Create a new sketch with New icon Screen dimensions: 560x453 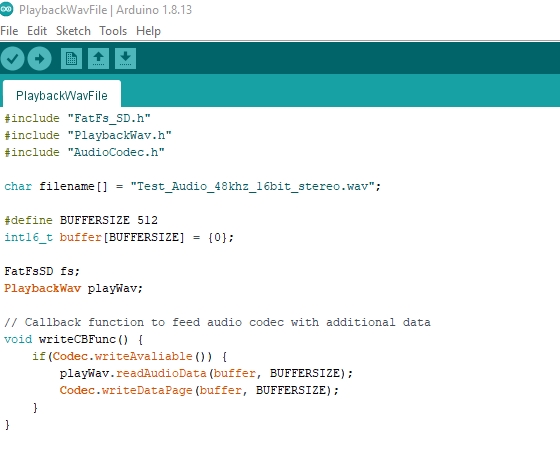(71, 59)
